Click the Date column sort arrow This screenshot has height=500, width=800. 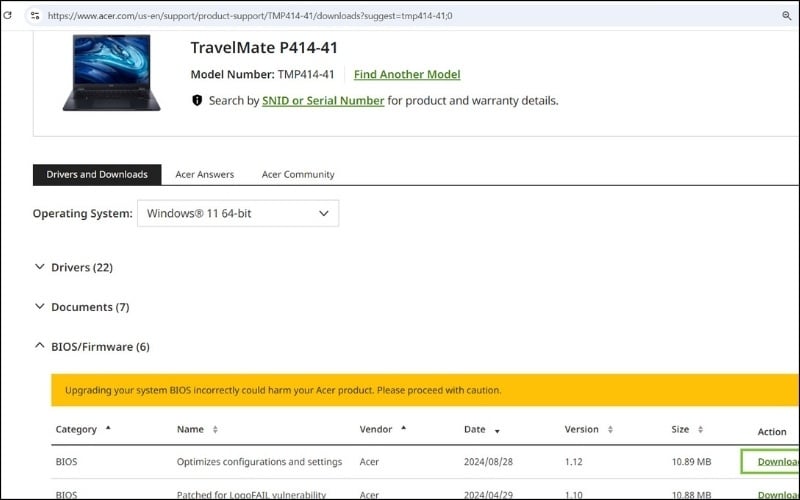point(498,430)
